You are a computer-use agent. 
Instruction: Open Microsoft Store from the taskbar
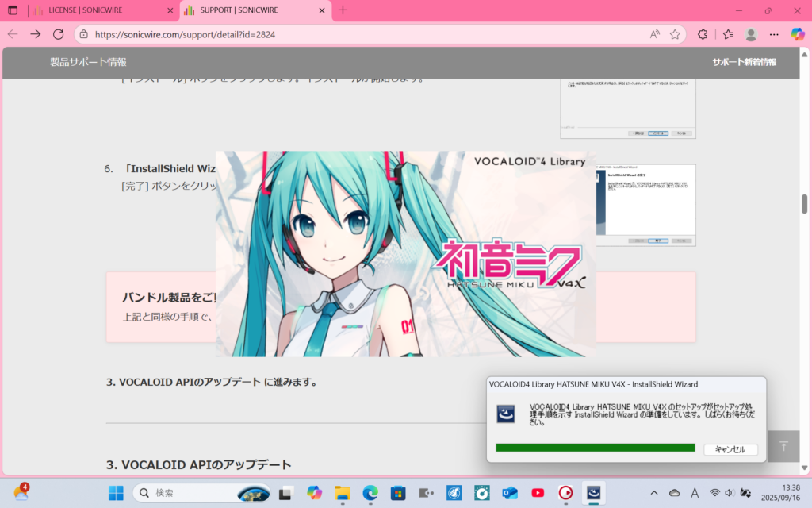tap(398, 493)
